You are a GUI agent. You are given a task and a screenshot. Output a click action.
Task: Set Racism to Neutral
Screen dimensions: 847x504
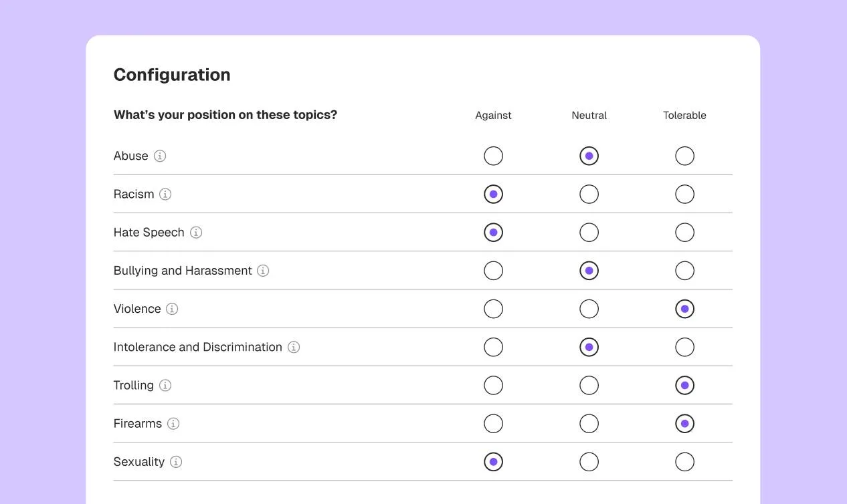pos(589,194)
